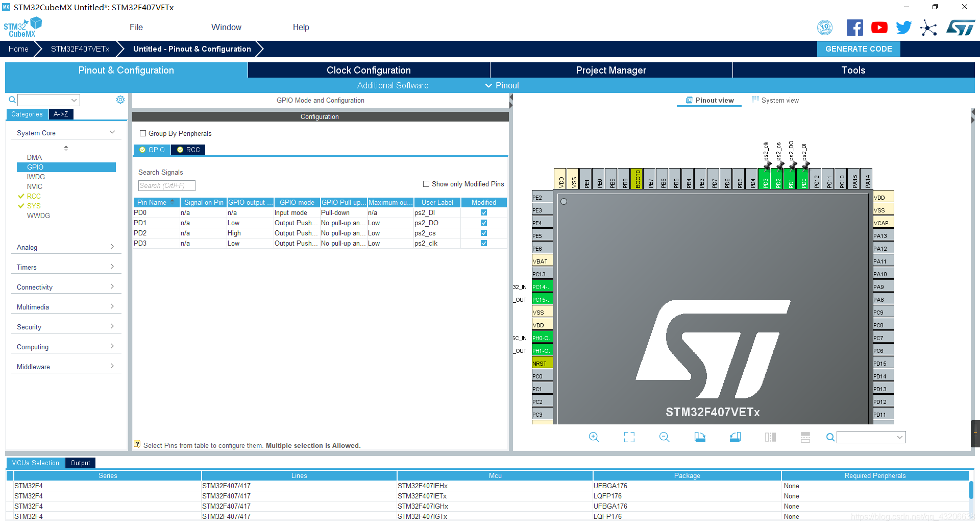Toggle Modified checkbox for PD0 row
This screenshot has width=980, height=526.
click(x=484, y=212)
